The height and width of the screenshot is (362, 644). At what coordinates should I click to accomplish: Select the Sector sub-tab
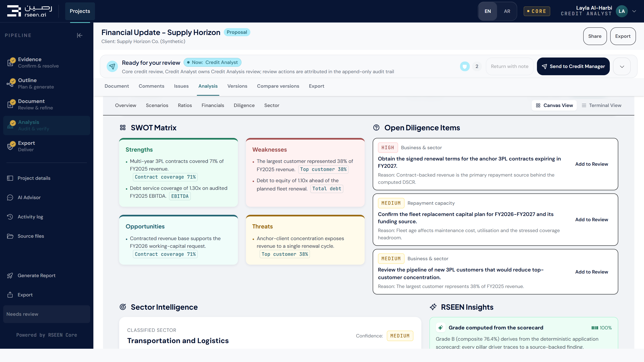coord(272,105)
